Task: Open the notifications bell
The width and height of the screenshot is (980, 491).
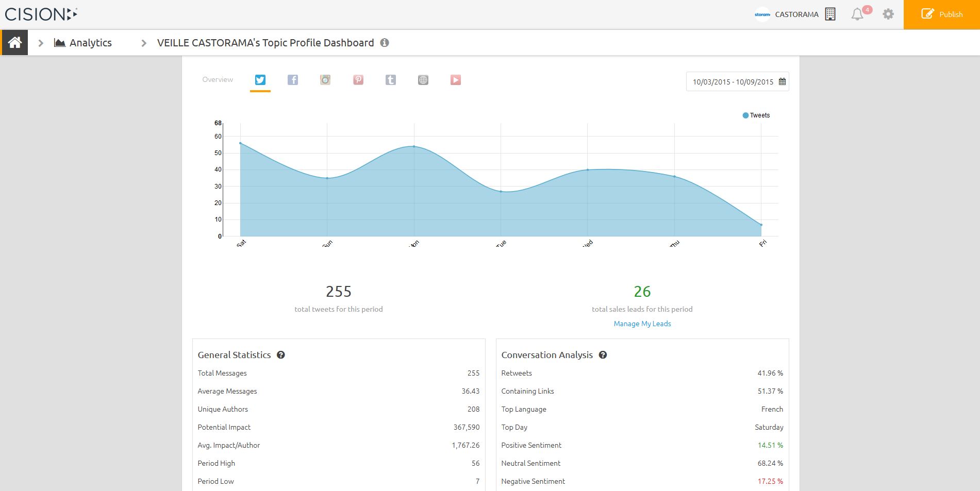Action: (857, 14)
